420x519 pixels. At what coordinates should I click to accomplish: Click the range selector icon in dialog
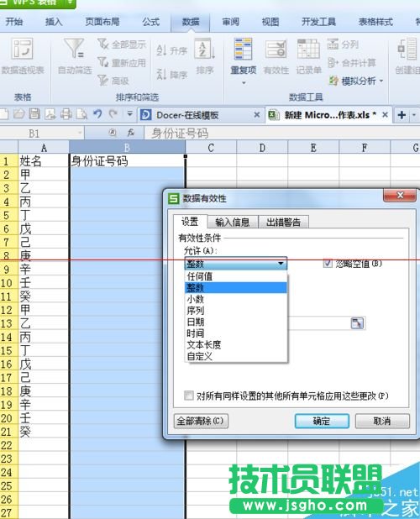[x=357, y=323]
